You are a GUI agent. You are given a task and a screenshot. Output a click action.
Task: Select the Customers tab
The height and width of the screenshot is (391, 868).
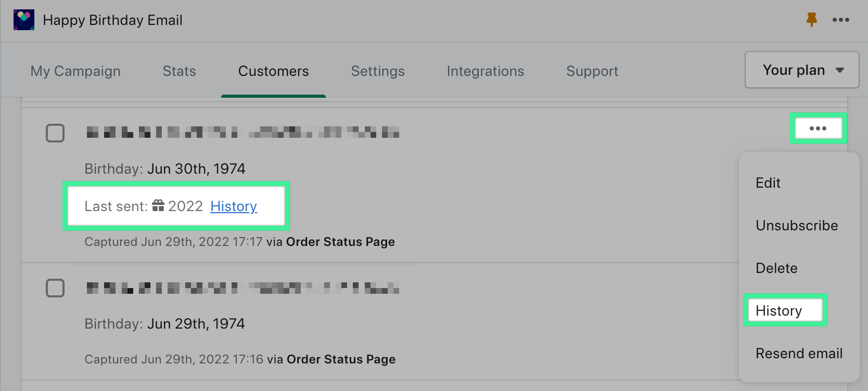pos(273,71)
